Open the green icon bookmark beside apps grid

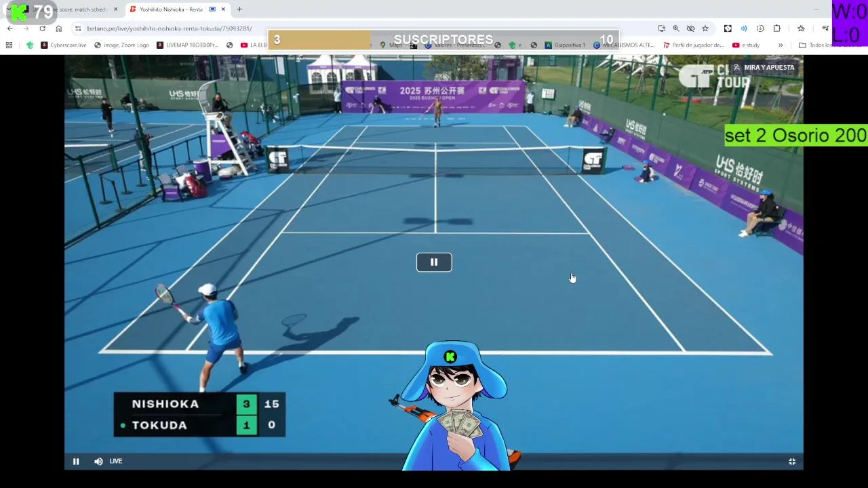(x=29, y=45)
